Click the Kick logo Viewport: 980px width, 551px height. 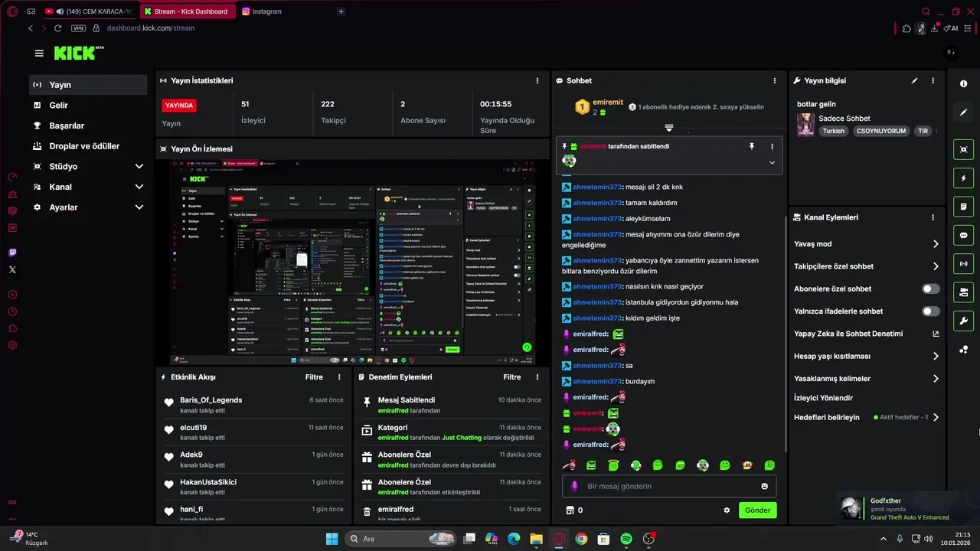[x=78, y=53]
